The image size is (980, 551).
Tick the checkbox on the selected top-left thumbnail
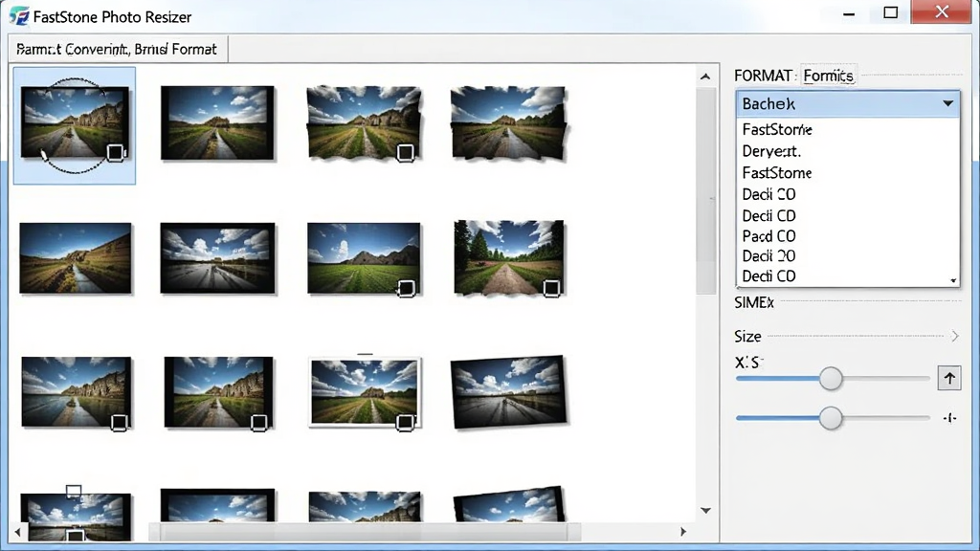pos(115,152)
